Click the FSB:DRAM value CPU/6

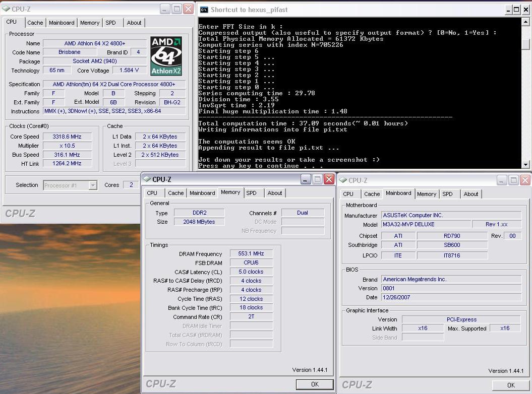tap(251, 263)
